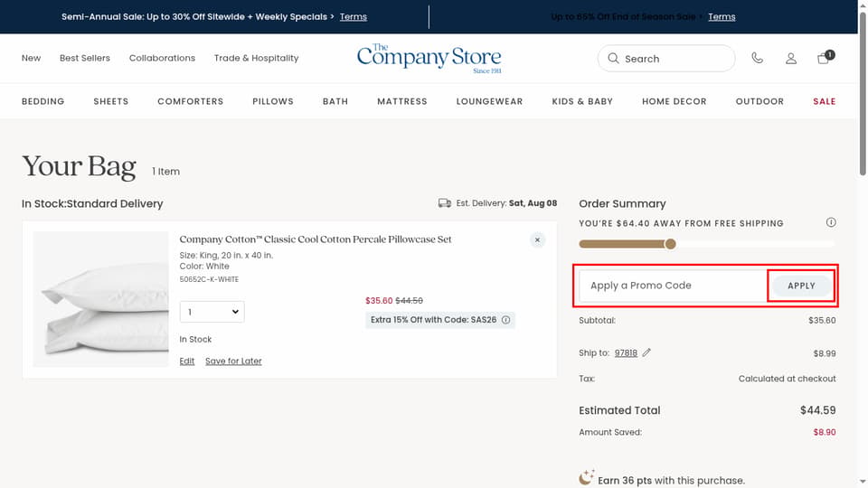This screenshot has width=868, height=488.
Task: Click Est. Delivery Sat, Aug 08 text
Action: pyautogui.click(x=506, y=203)
